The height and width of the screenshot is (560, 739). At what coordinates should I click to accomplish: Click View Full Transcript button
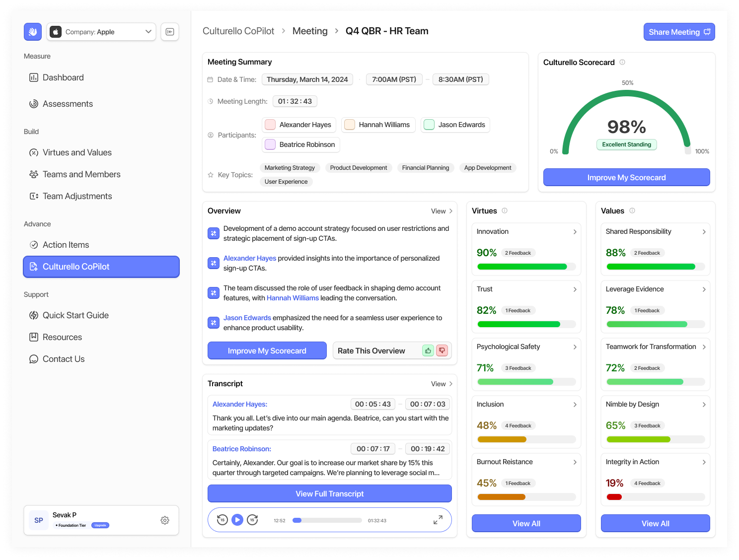click(329, 493)
